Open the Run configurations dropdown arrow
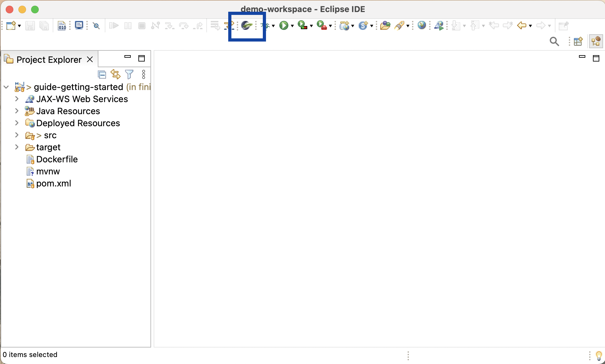This screenshot has height=364, width=605. point(292,26)
